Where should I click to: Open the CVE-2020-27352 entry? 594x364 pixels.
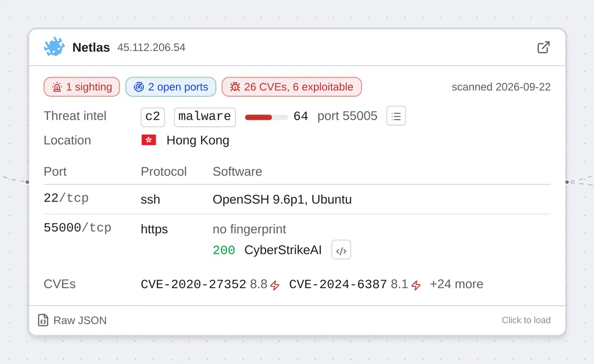(x=194, y=284)
